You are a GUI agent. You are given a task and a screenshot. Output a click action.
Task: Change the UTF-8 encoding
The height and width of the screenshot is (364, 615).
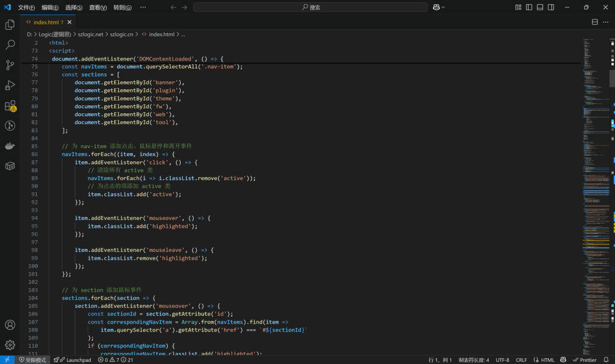tap(502, 360)
